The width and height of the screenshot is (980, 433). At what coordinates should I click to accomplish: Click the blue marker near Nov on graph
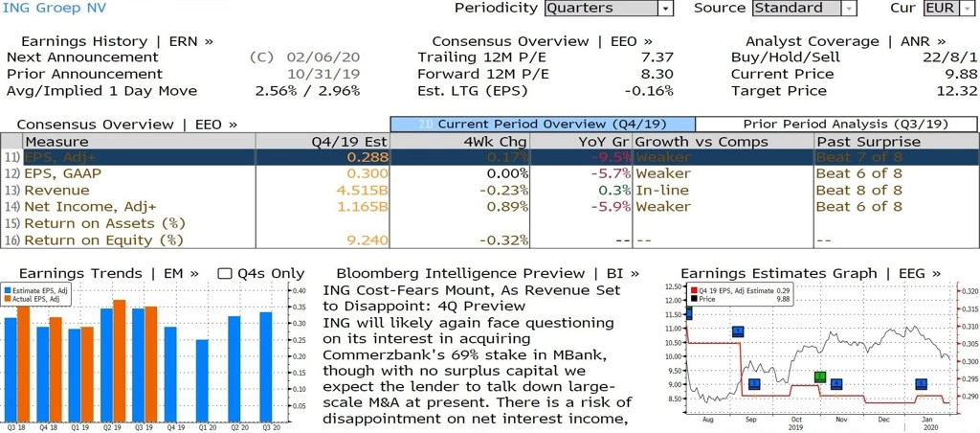(x=836, y=384)
